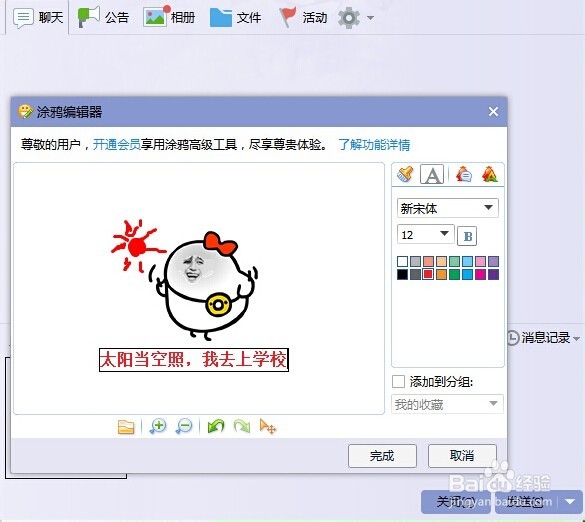
Task: Switch to the 相册 tab
Action: (169, 17)
